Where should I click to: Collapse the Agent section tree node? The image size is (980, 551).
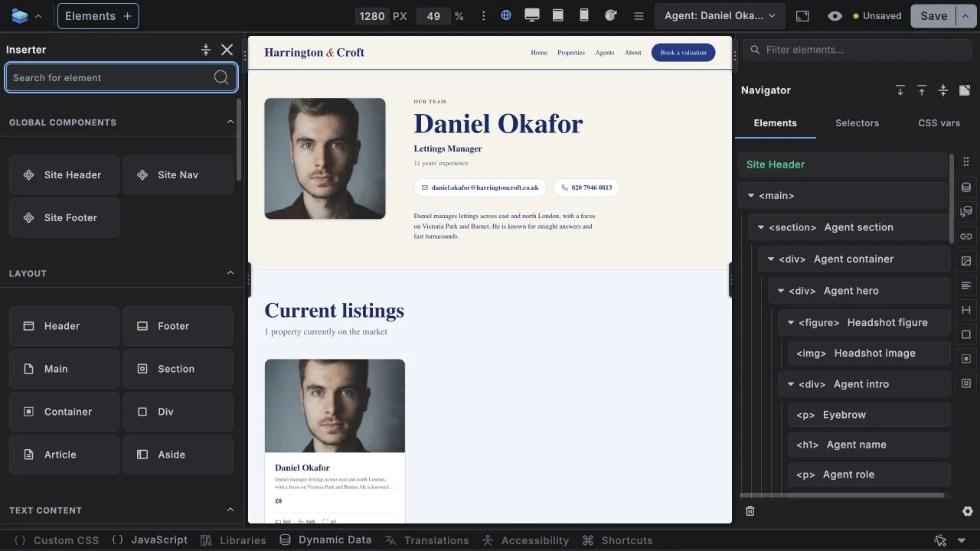click(761, 227)
